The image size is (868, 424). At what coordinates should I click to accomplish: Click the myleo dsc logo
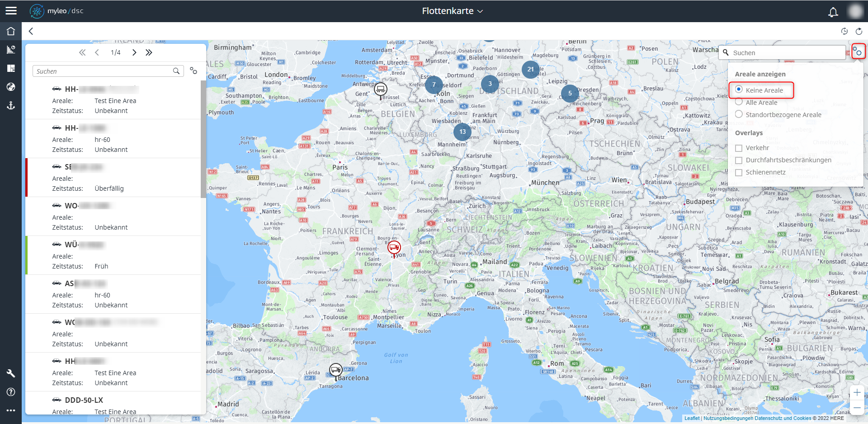[x=57, y=11]
